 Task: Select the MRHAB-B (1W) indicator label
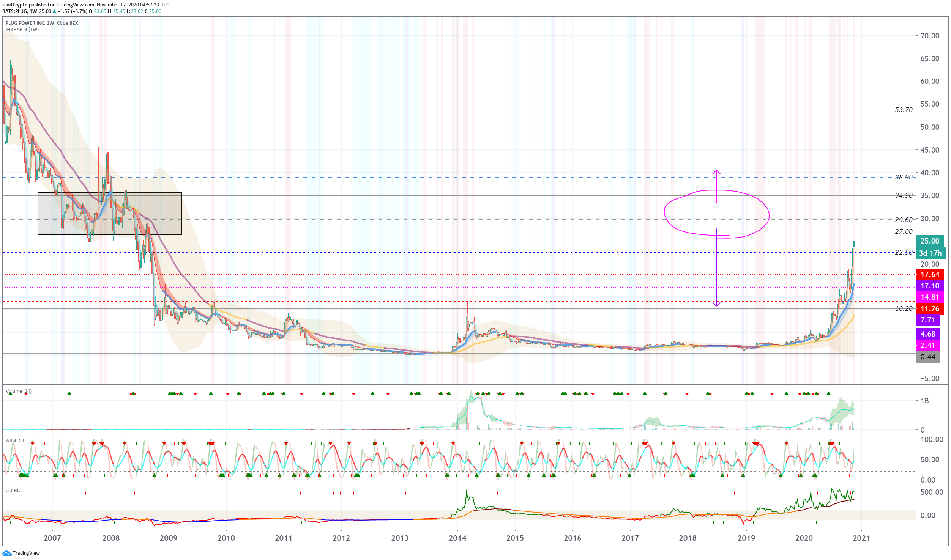(22, 30)
